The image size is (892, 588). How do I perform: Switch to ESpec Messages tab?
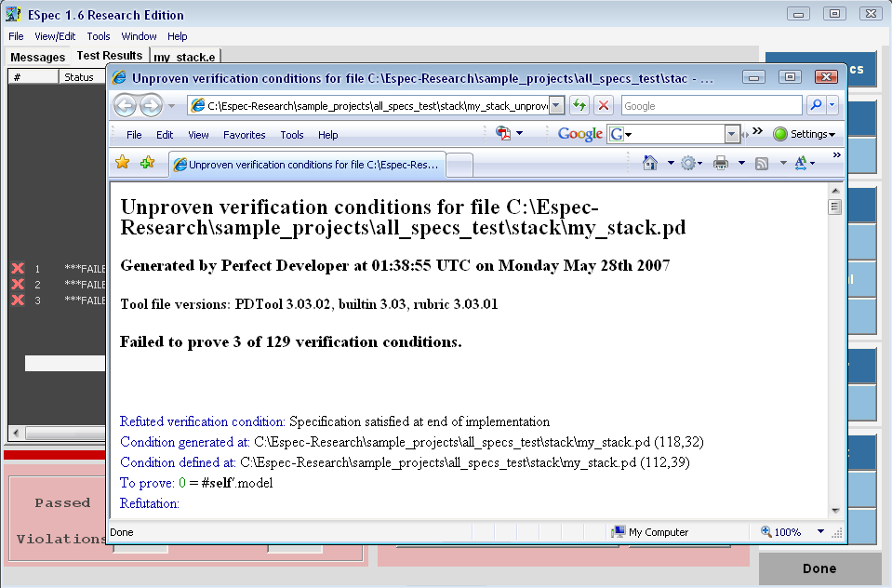pyautogui.click(x=37, y=57)
